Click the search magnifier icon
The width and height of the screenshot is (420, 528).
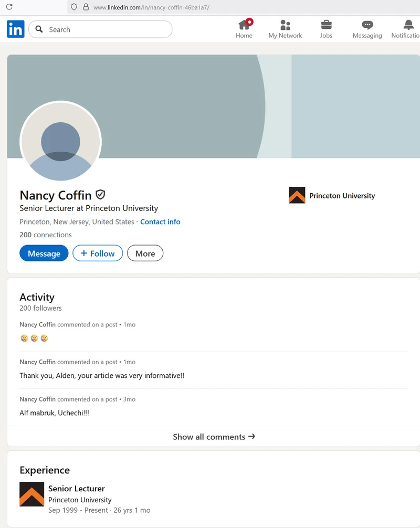pos(39,29)
